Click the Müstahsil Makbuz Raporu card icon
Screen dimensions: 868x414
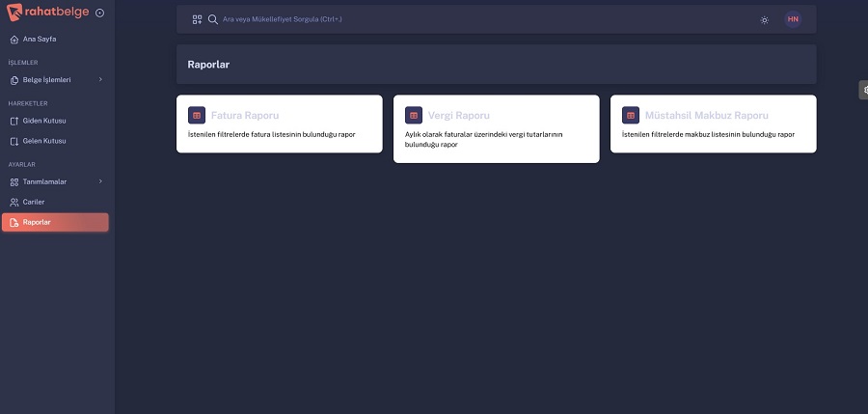(631, 115)
